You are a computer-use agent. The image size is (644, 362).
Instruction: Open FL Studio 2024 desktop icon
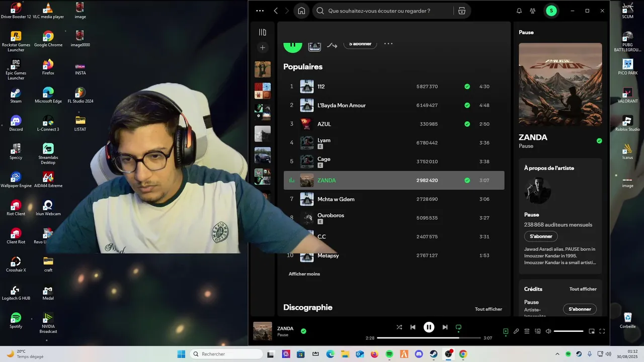click(80, 95)
